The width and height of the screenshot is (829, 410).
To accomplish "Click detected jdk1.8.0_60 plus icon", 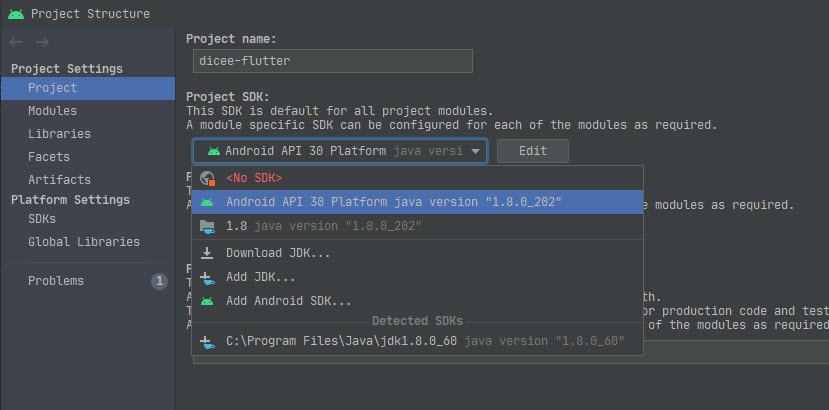I will click(x=207, y=342).
